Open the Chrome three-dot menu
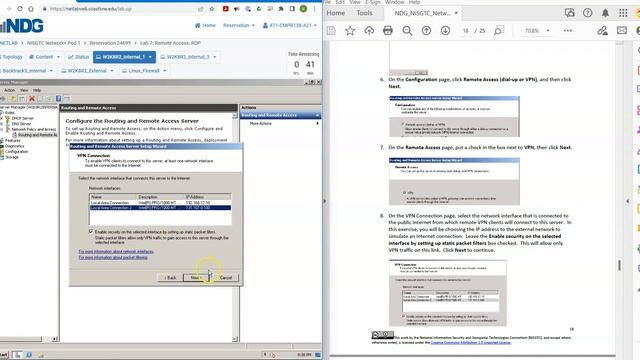This screenshot has width=640, height=360. coord(315,9)
